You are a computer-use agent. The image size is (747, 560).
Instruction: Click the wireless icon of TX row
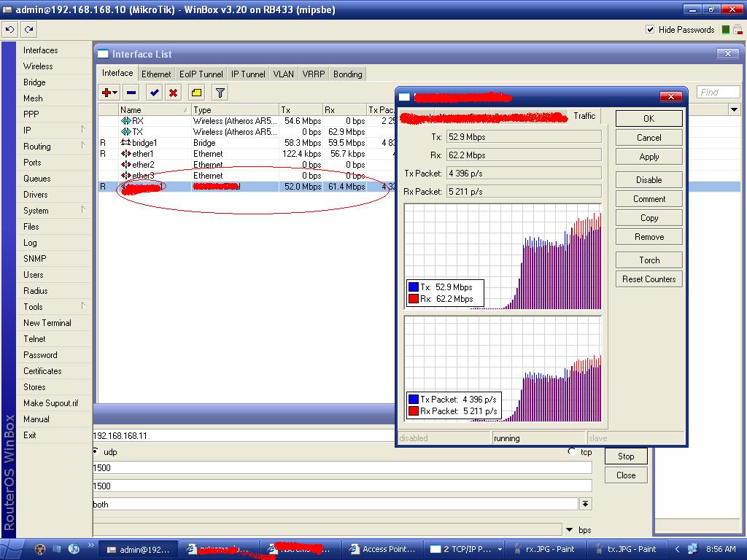click(125, 132)
